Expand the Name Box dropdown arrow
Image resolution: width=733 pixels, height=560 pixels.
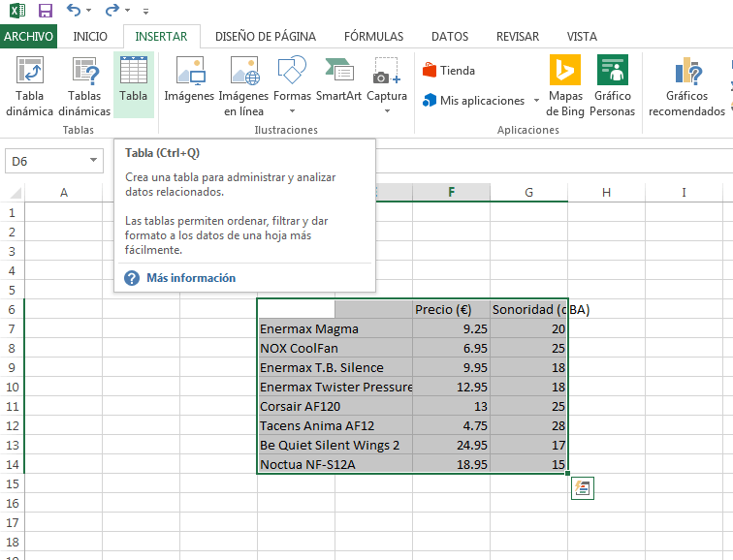click(93, 161)
